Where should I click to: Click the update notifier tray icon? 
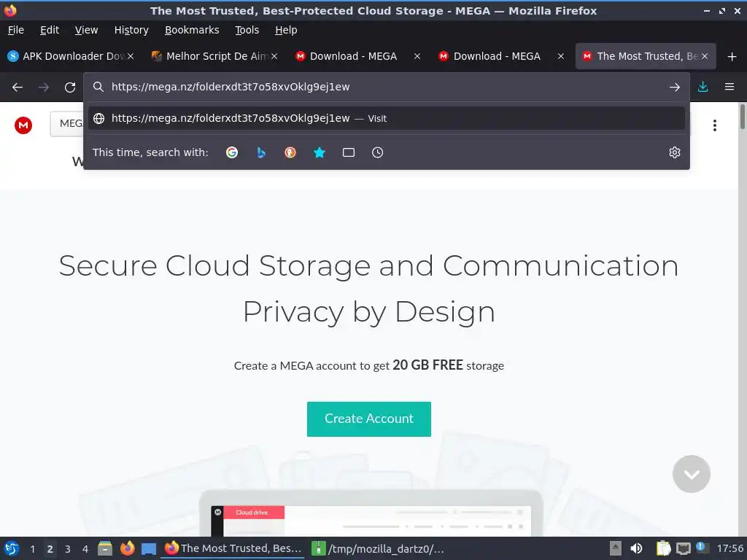[x=702, y=548]
